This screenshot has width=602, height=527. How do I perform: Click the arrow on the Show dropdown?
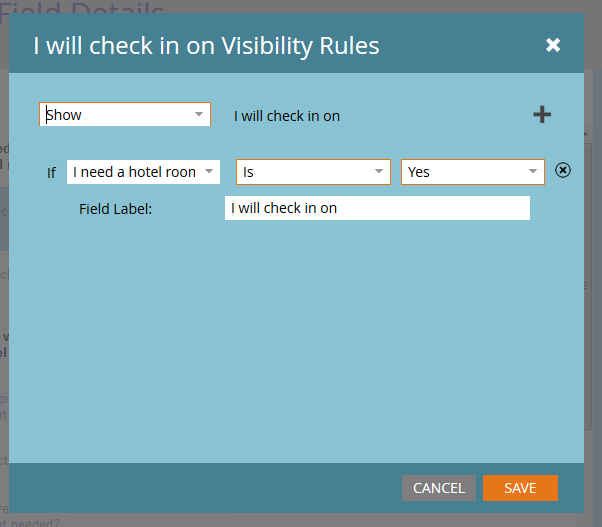pos(198,115)
